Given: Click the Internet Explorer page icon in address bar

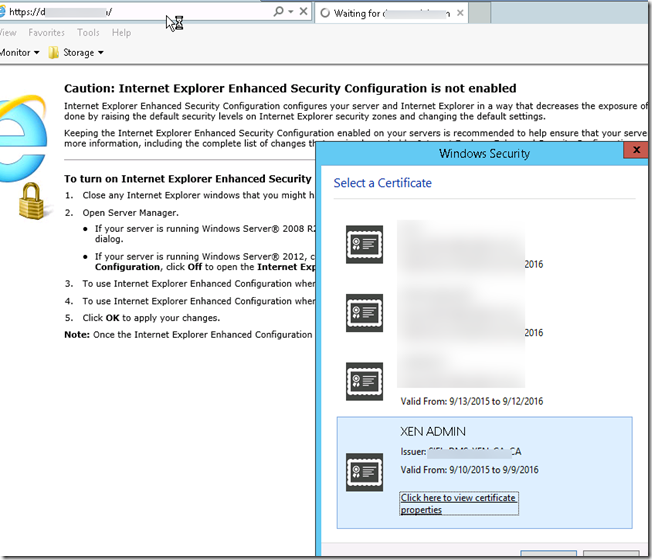Looking at the screenshot, I should [x=2, y=12].
